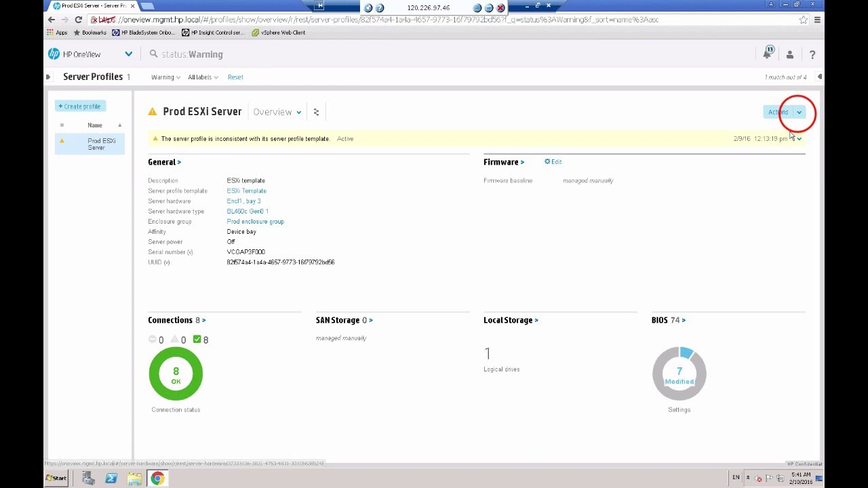Open the General section link
This screenshot has height=488, width=868.
[x=164, y=162]
